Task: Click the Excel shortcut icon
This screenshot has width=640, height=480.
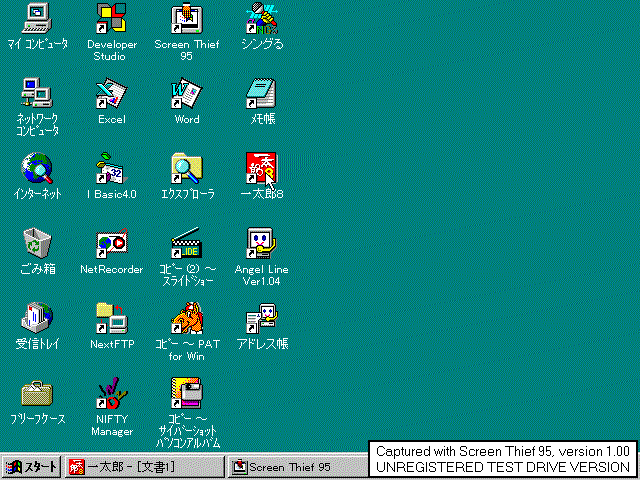Action: point(111,93)
